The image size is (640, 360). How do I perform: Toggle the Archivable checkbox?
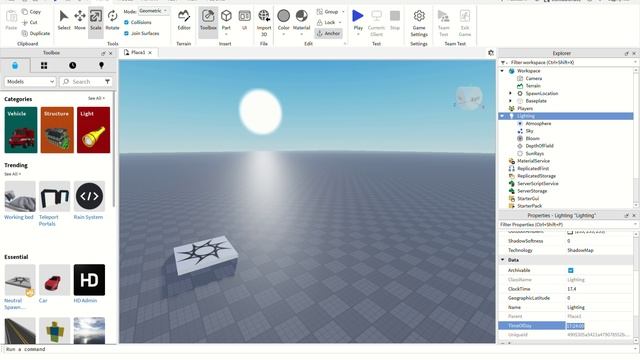coord(570,270)
